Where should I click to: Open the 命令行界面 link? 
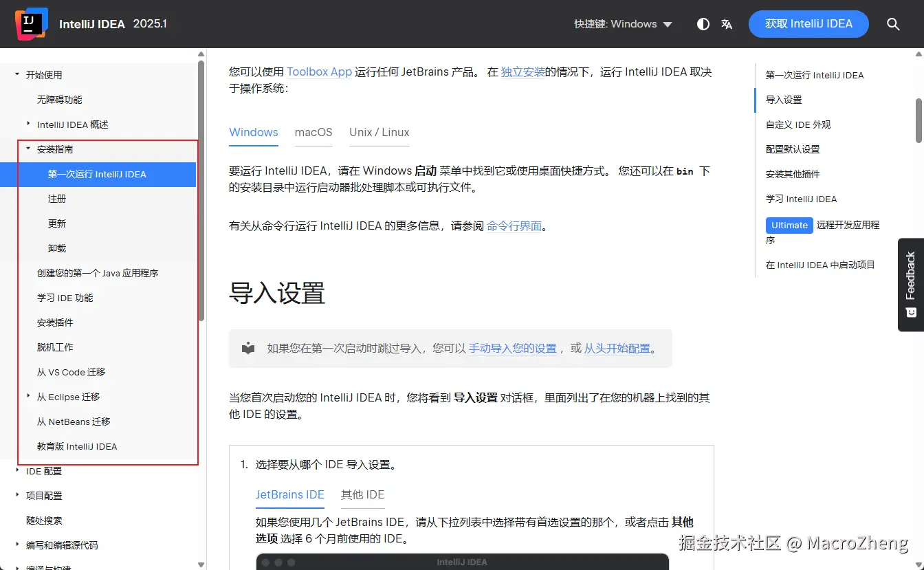(x=514, y=226)
